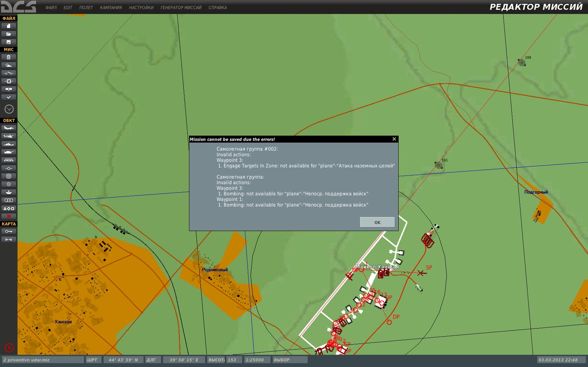The image size is (588, 367).
Task: Open the ФАЙЛ menu
Action: click(x=51, y=7)
